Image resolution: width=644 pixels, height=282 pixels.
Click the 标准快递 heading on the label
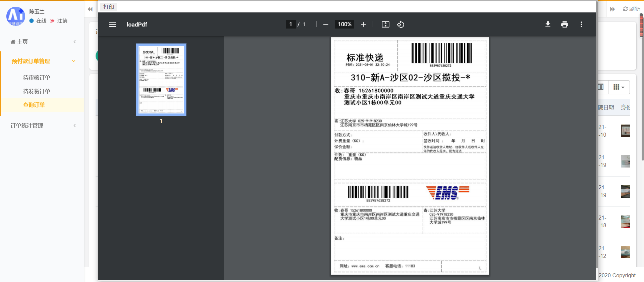[x=365, y=57]
